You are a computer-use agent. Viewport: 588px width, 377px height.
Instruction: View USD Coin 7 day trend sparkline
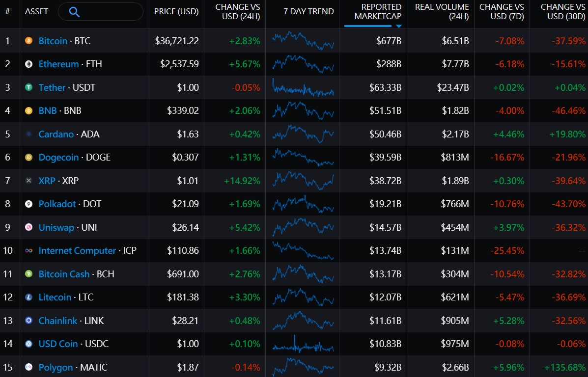click(303, 344)
